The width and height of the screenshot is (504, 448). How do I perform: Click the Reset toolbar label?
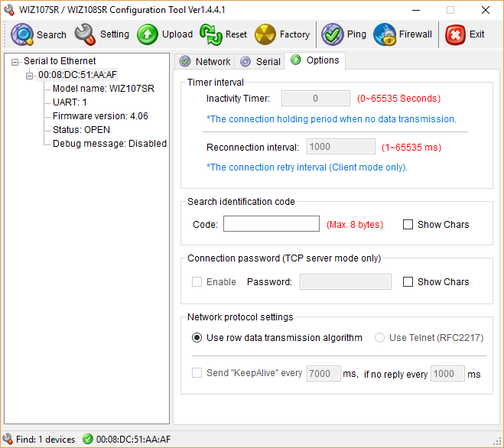236,34
